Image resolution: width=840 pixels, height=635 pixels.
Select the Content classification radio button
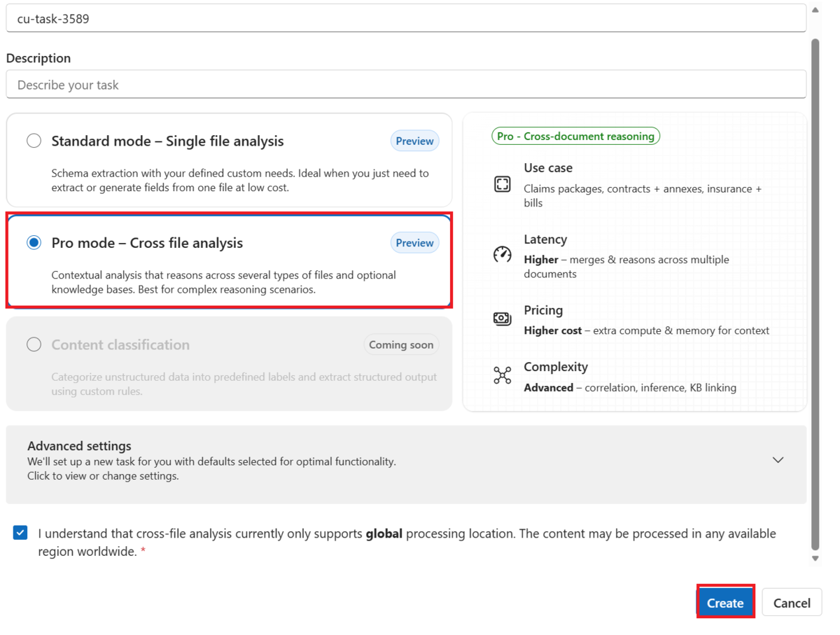click(x=34, y=344)
